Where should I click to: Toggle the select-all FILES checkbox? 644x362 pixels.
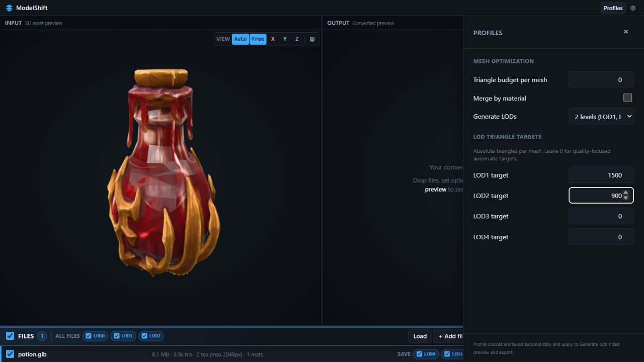pos(10,336)
